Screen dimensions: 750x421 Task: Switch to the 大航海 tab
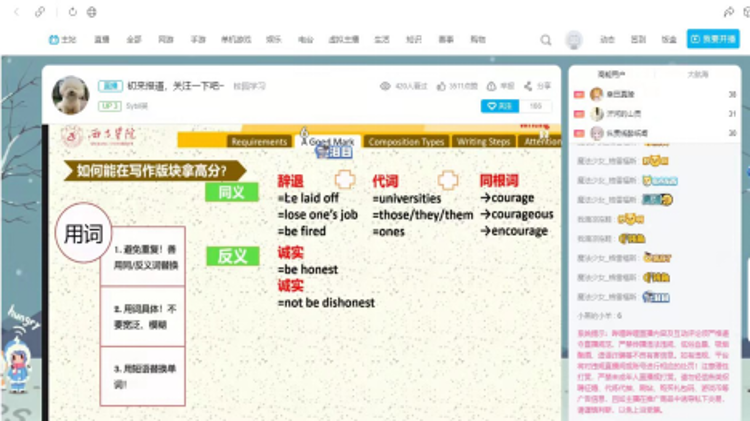[697, 74]
